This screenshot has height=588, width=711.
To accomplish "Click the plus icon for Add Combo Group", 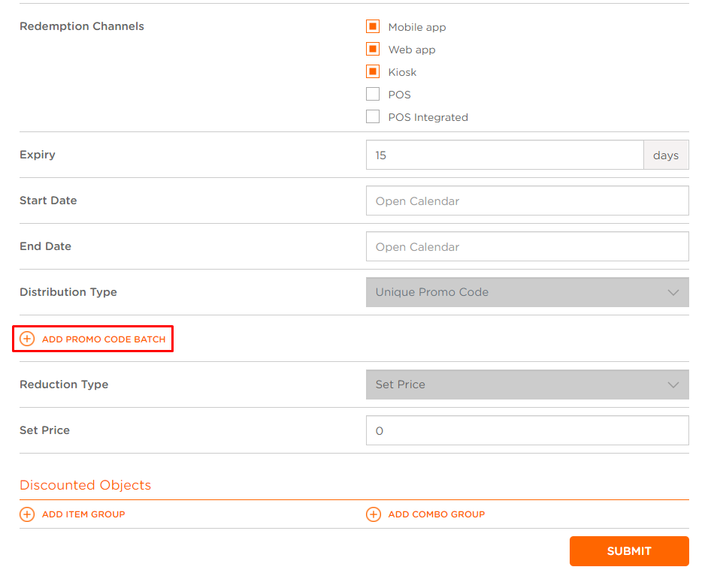I will [374, 514].
